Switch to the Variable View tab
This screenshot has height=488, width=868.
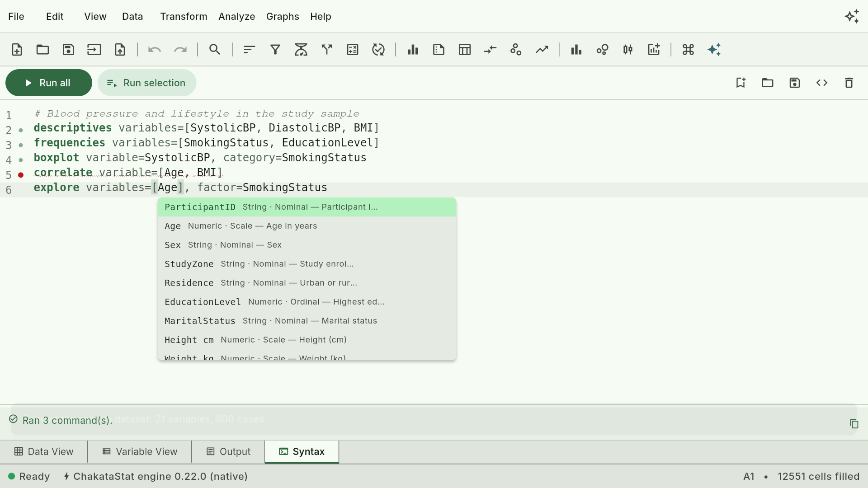[x=140, y=452]
